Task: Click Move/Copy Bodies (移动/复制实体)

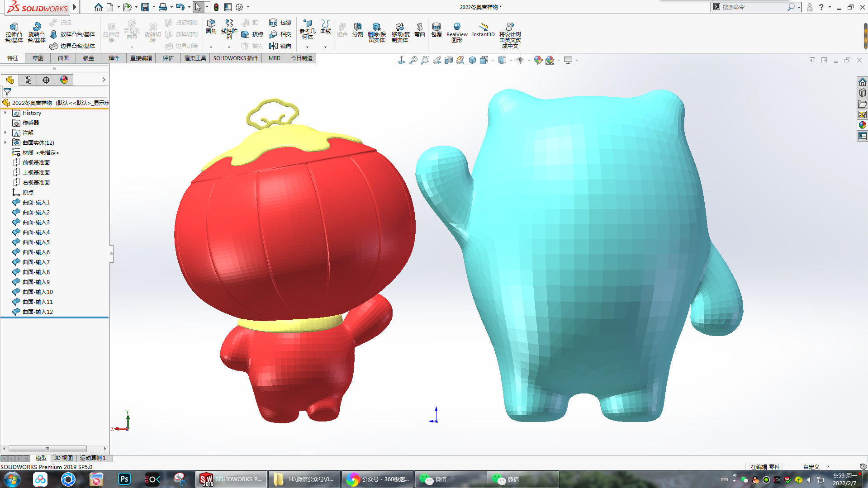Action: pyautogui.click(x=400, y=33)
